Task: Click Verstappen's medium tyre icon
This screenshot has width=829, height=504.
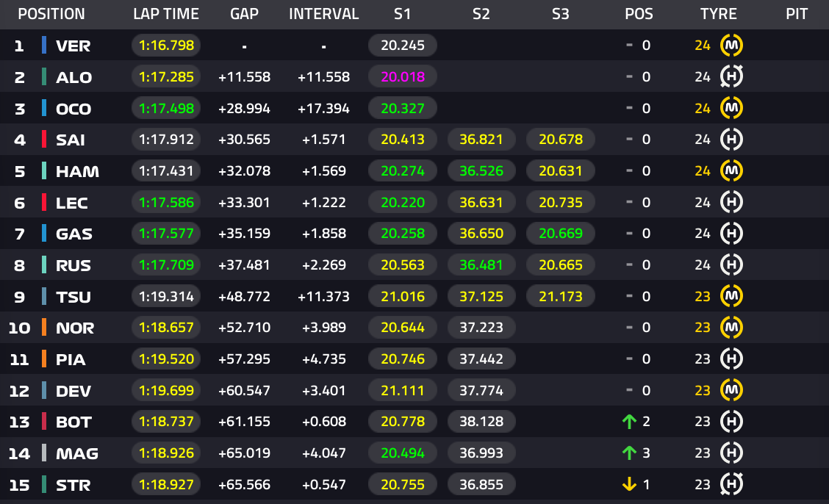Action: click(731, 46)
